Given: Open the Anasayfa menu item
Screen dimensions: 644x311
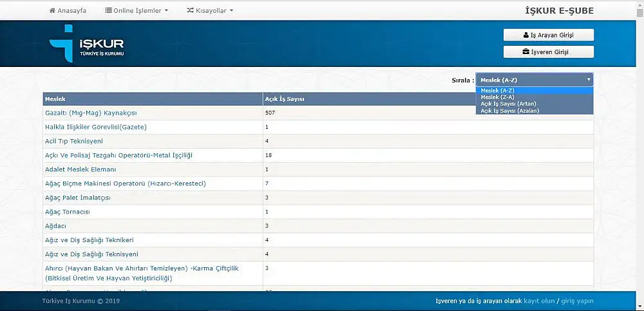Looking at the screenshot, I should (x=68, y=11).
